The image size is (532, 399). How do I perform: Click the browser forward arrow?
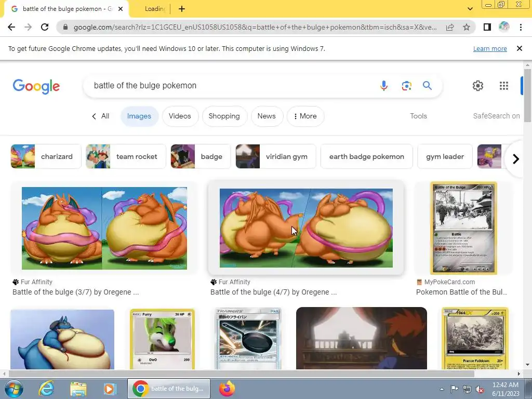coord(28,27)
